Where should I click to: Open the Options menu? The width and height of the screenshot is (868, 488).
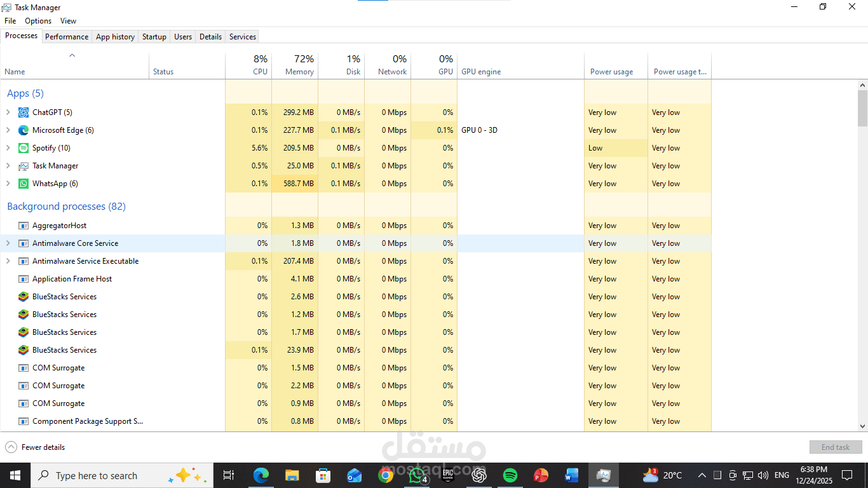pyautogui.click(x=38, y=21)
